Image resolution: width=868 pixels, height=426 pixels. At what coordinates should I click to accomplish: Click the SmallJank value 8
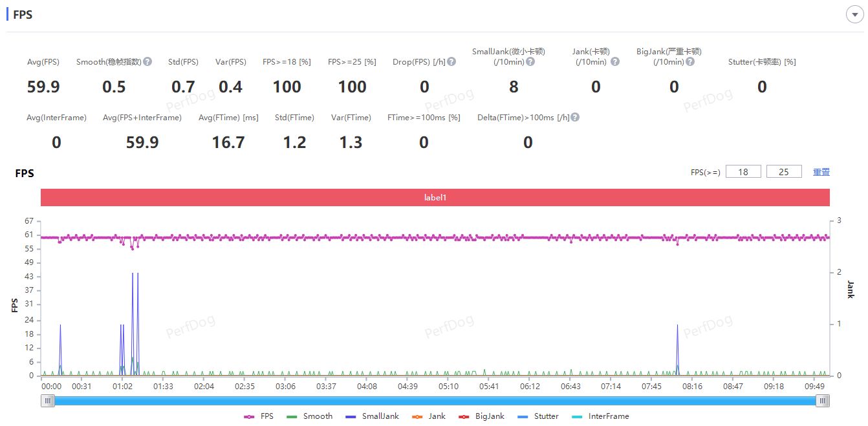tap(514, 87)
